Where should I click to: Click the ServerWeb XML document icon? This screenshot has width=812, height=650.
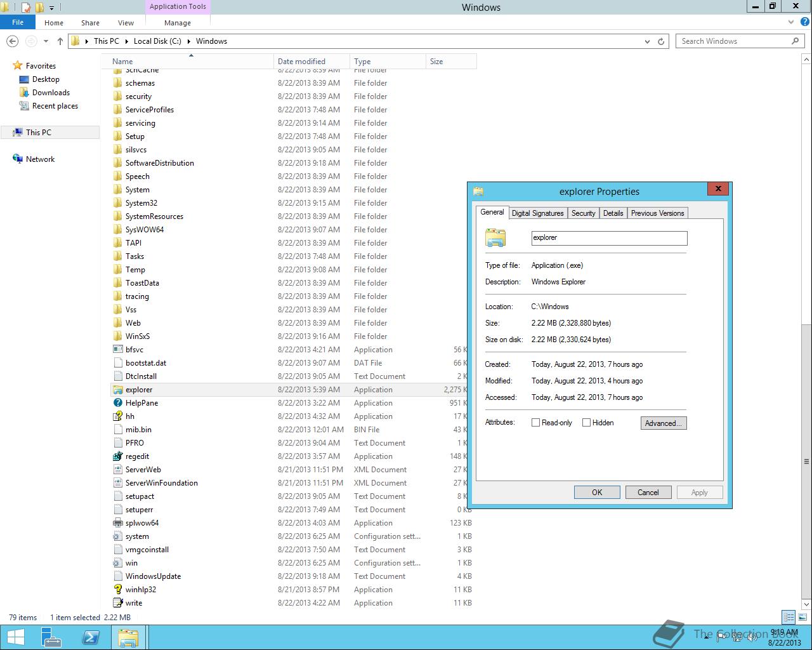[117, 470]
